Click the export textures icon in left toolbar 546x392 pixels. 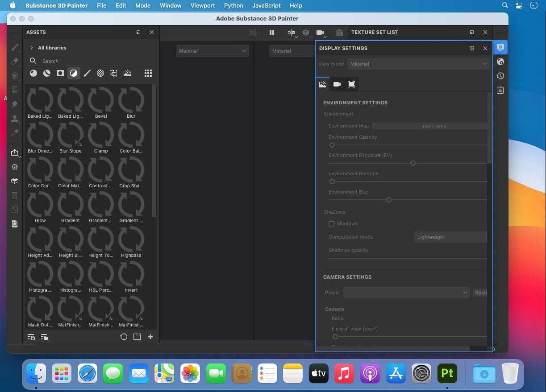click(x=15, y=153)
